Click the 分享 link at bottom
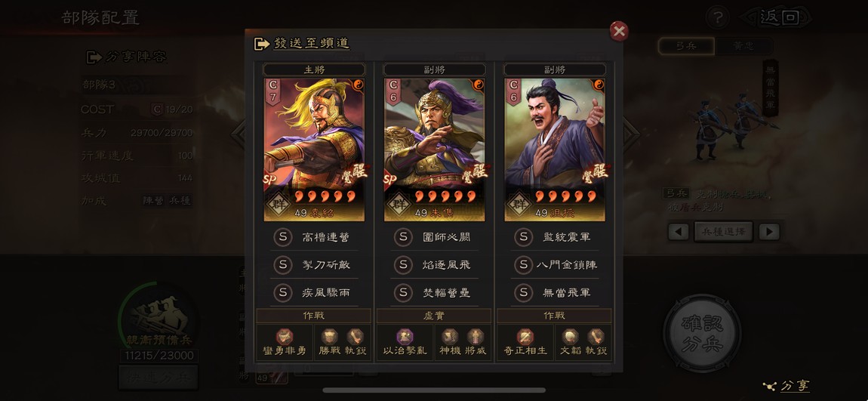Screen dimensions: 868x401 click(794, 386)
